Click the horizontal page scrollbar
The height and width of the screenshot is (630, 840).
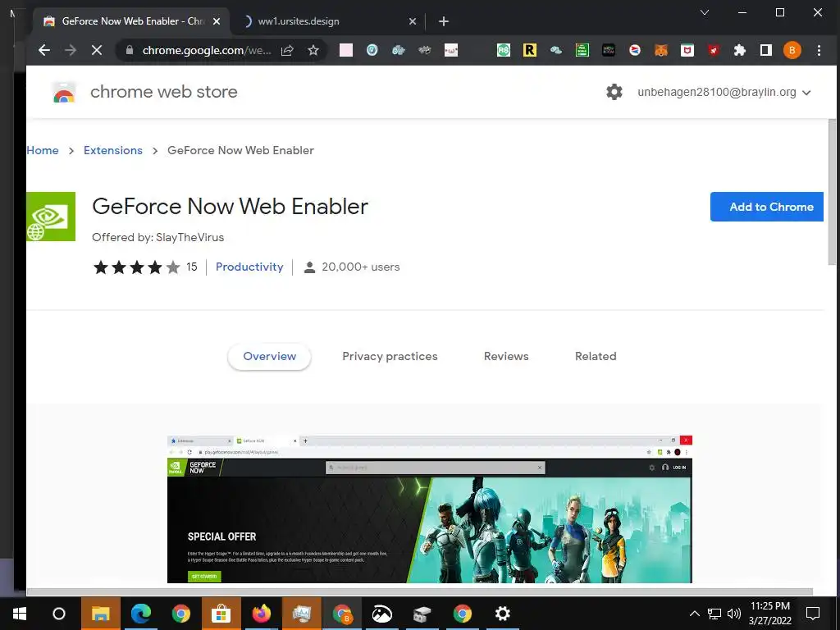click(419, 592)
